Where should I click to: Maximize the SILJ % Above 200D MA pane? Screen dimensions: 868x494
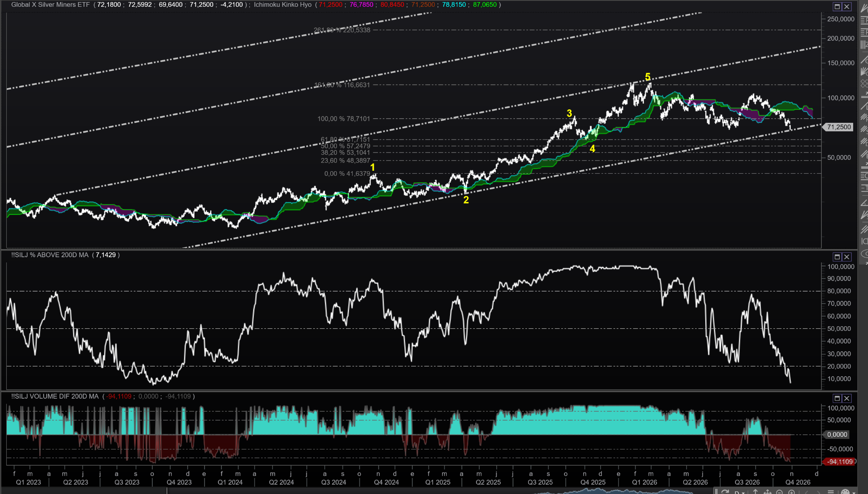pos(837,257)
